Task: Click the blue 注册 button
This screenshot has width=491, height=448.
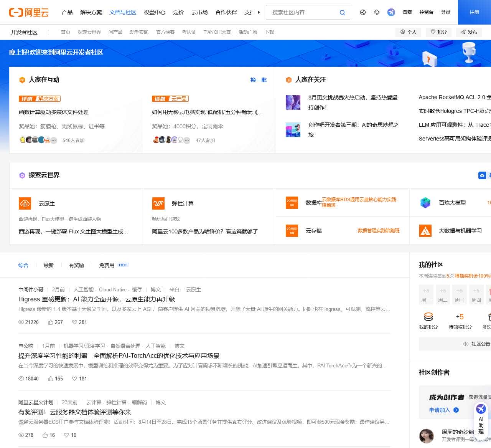Action: pyautogui.click(x=475, y=12)
